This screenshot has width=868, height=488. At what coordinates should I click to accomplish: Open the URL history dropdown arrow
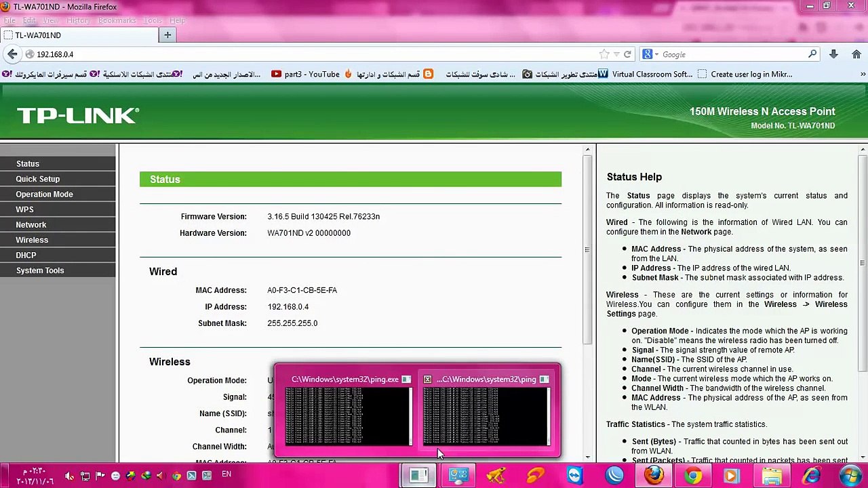pyautogui.click(x=616, y=54)
